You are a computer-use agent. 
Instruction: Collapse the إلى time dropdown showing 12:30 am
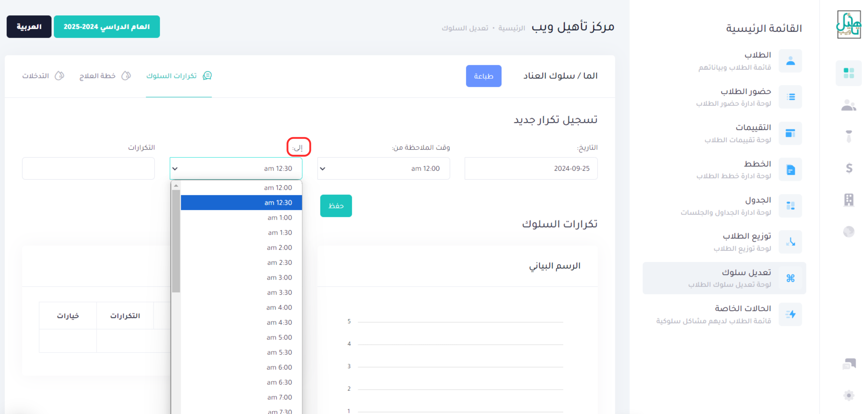tap(236, 168)
